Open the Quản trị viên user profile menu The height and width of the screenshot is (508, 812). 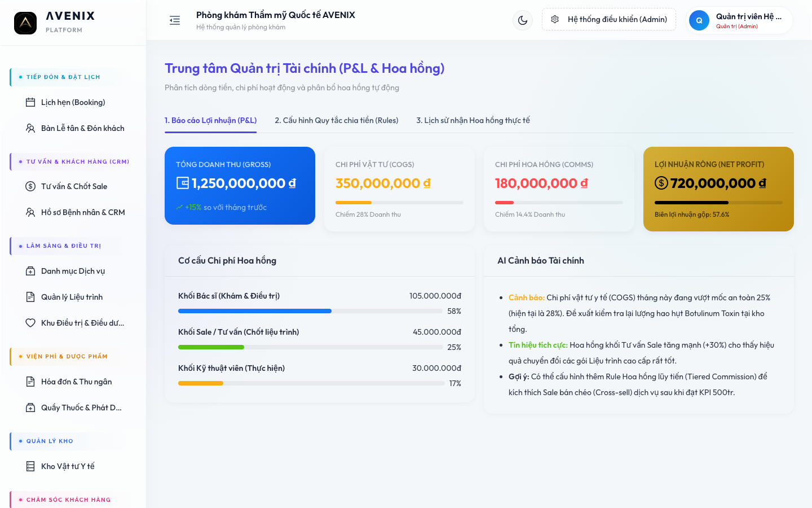tap(739, 20)
